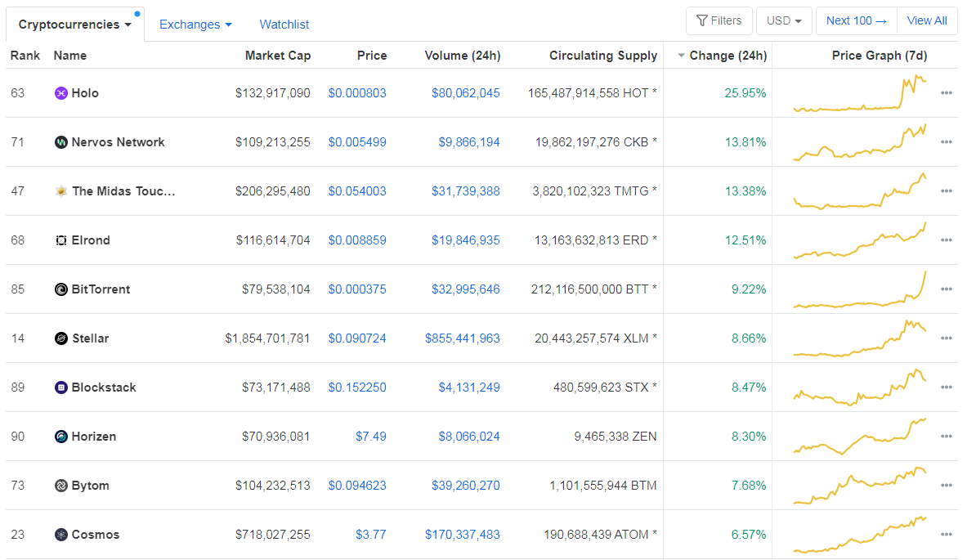Click the Holo coin logo icon

(61, 93)
